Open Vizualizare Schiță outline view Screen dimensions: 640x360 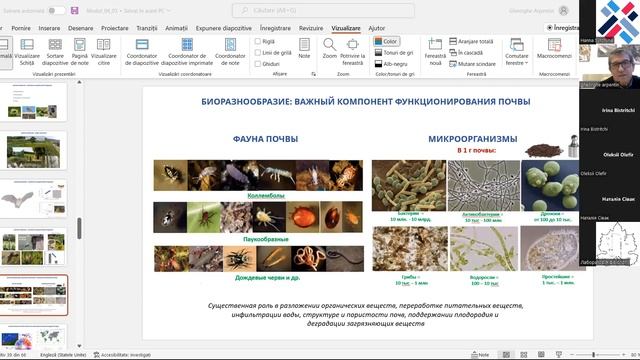click(27, 52)
